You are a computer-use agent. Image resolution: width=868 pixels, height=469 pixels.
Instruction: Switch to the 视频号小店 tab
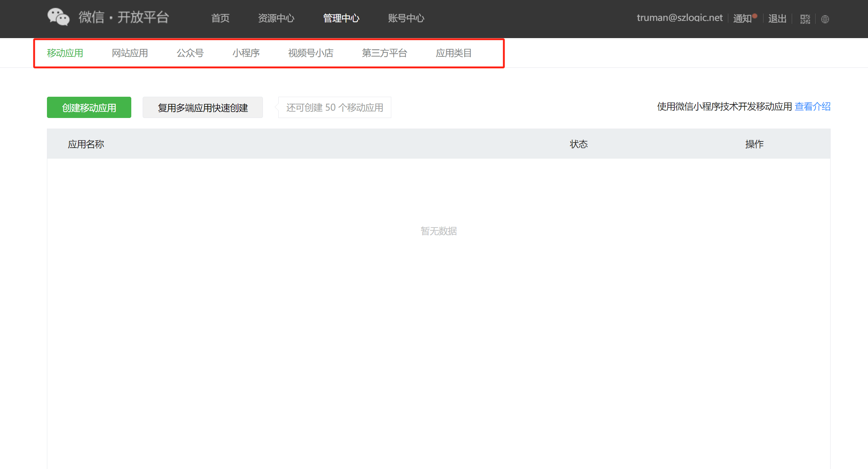pos(311,53)
